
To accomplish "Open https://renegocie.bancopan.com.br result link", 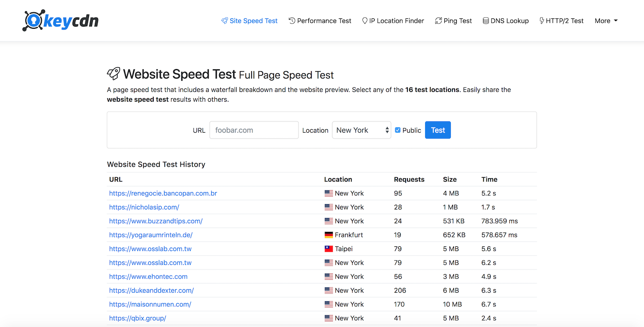I will point(163,193).
